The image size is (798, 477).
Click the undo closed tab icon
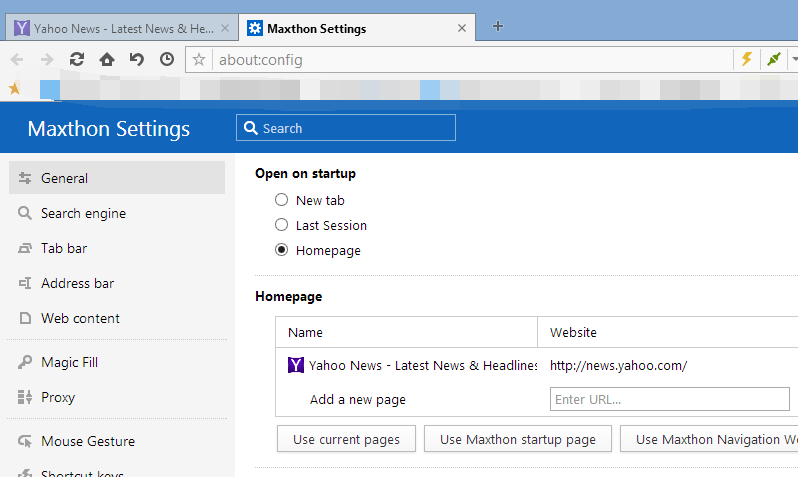pos(136,60)
